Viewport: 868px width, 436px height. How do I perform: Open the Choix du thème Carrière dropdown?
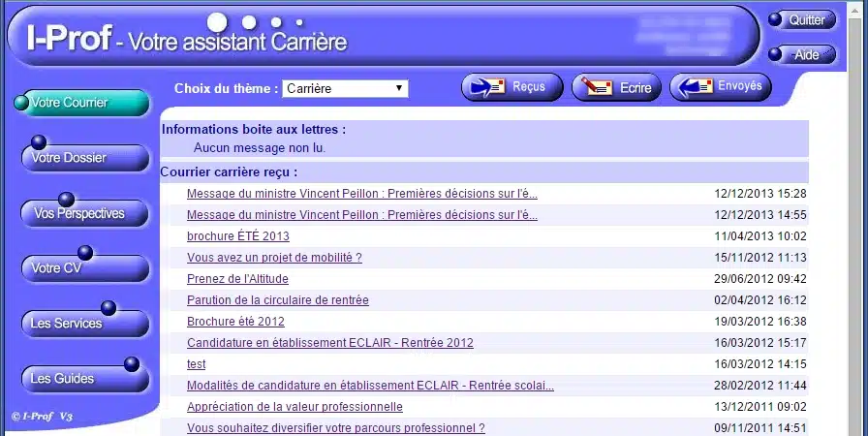346,88
